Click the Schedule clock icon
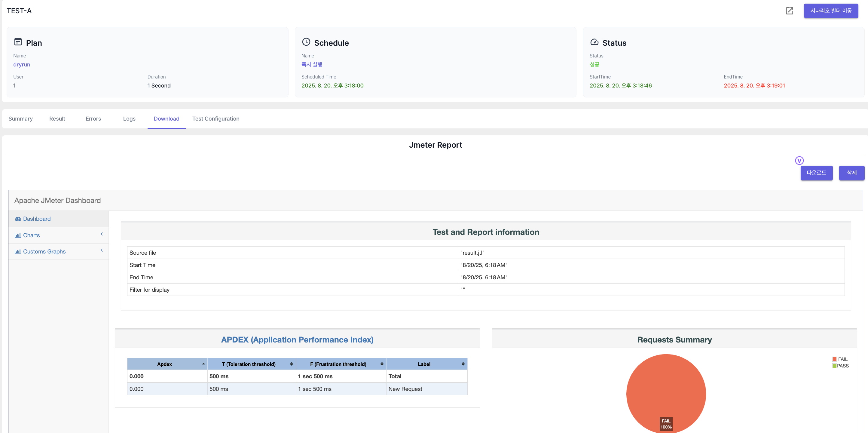 pos(306,42)
